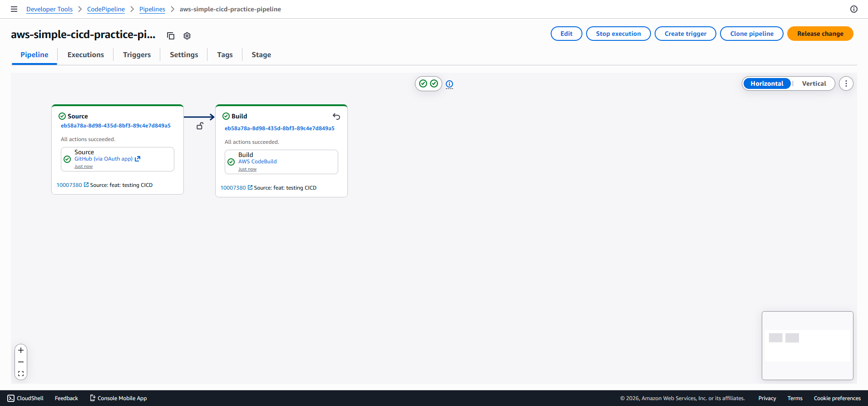
Task: Click the Release change button
Action: 820,34
